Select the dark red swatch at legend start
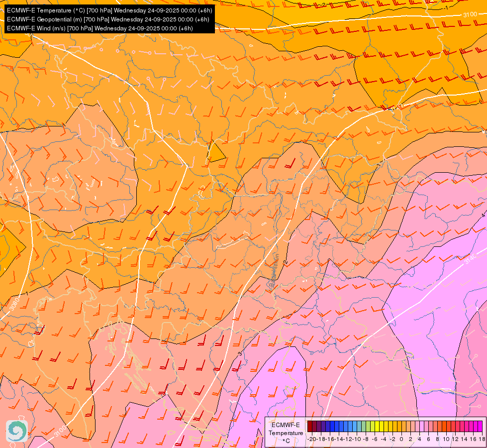 (310, 426)
